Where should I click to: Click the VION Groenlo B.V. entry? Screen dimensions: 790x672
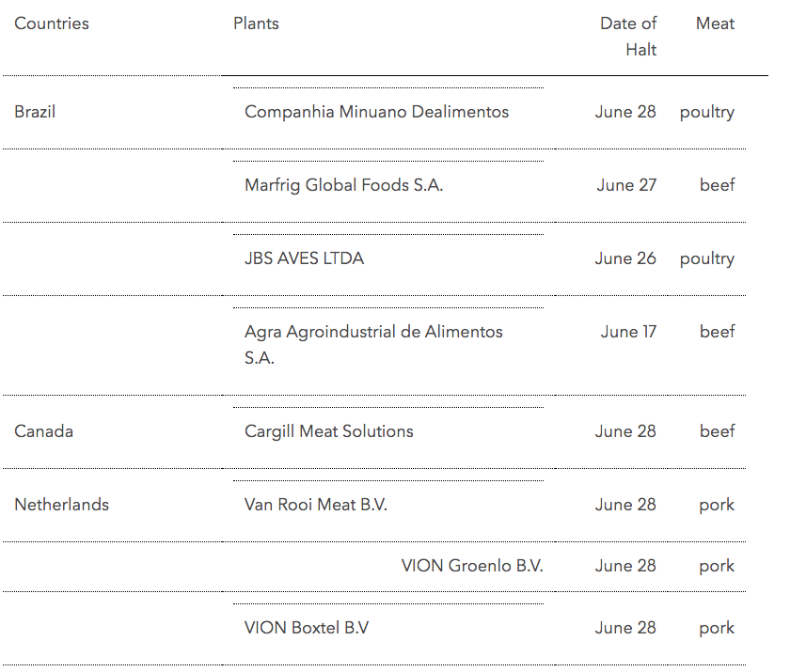(x=472, y=566)
